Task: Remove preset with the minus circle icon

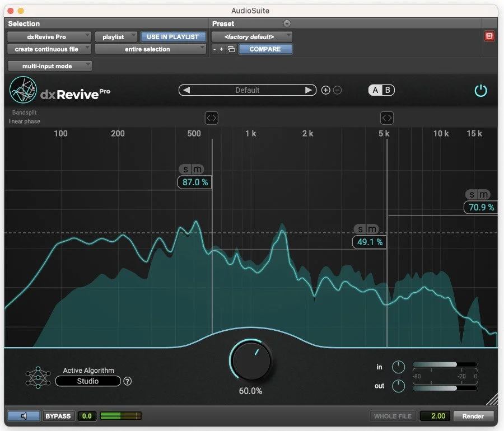Action: tap(337, 90)
